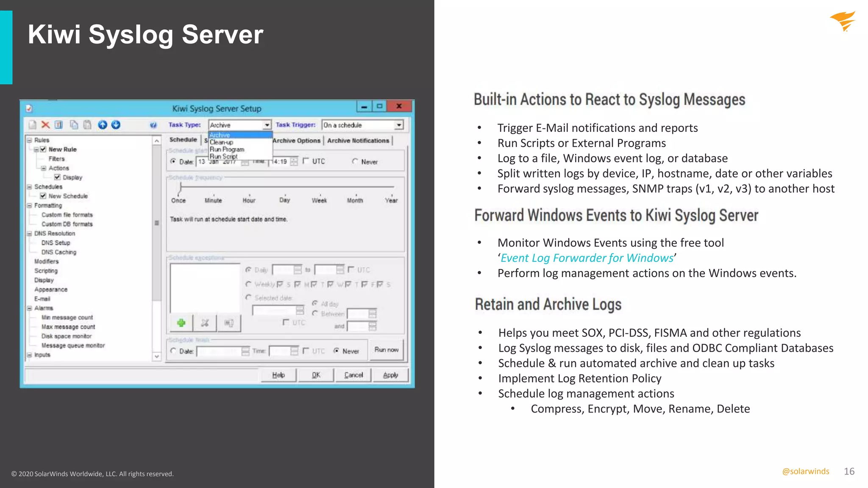Click the schedule start time stepper
The height and width of the screenshot is (488, 868).
point(294,162)
